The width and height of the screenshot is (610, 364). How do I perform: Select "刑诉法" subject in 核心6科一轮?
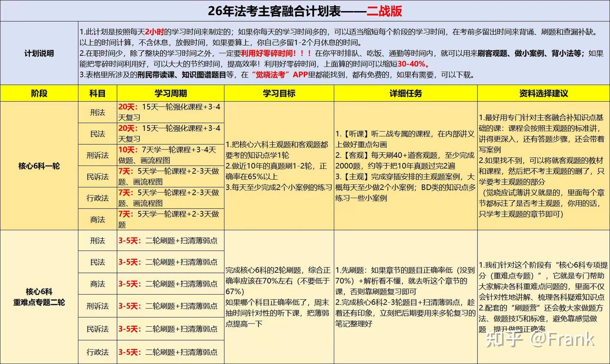[97, 155]
